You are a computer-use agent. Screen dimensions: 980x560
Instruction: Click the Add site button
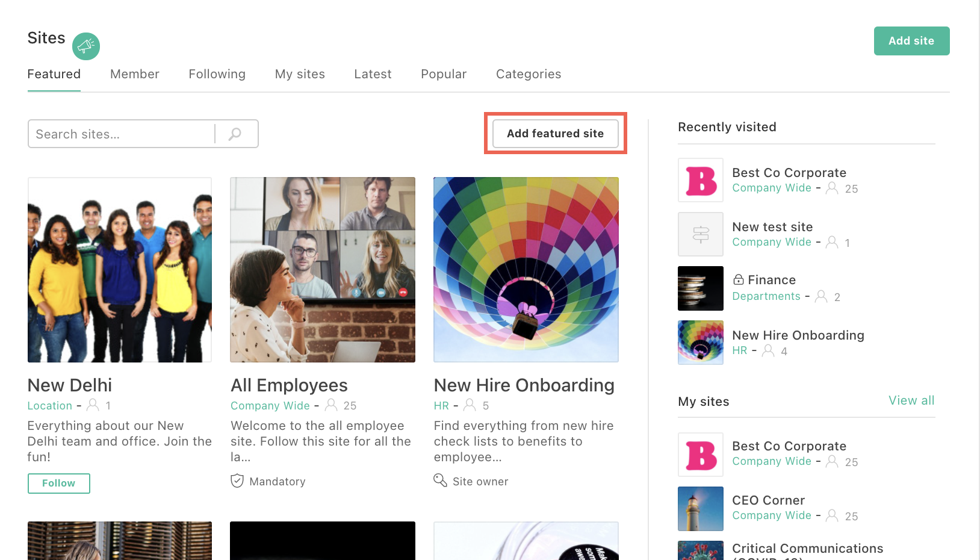pos(911,41)
